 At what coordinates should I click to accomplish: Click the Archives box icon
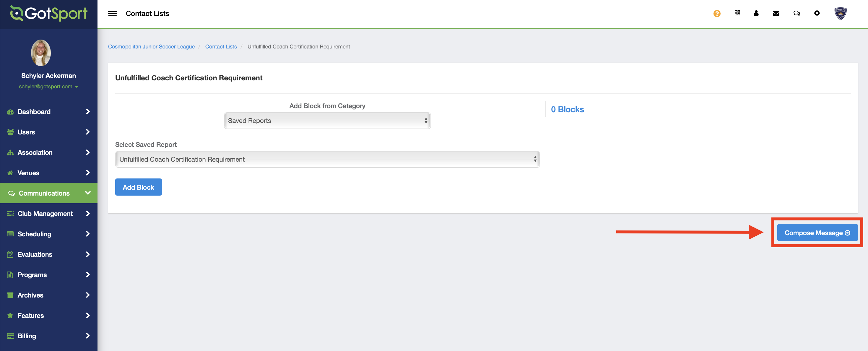coord(10,295)
